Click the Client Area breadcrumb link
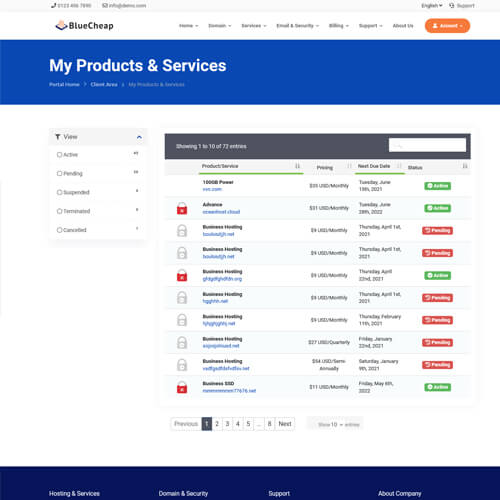The height and width of the screenshot is (500, 500). (x=104, y=85)
